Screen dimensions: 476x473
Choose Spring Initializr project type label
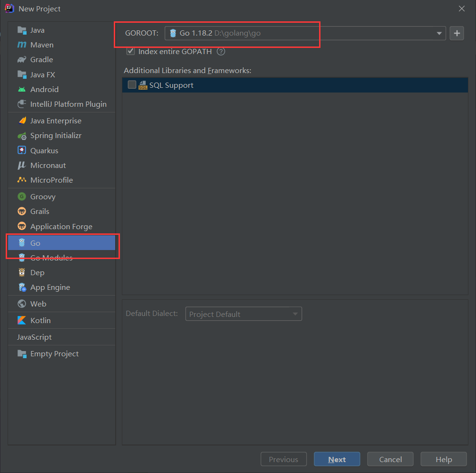56,136
